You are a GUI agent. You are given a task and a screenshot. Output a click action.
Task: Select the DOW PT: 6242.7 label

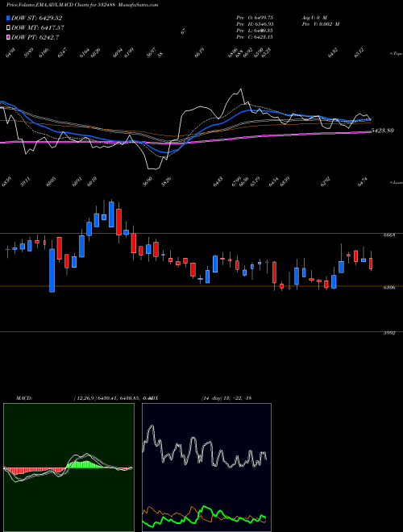[x=35, y=37]
